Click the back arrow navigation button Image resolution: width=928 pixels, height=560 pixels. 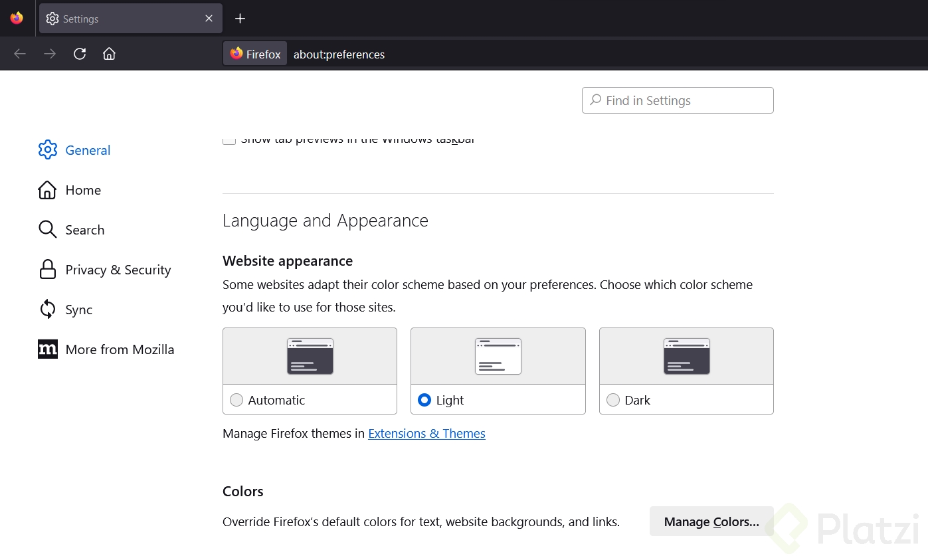point(20,54)
